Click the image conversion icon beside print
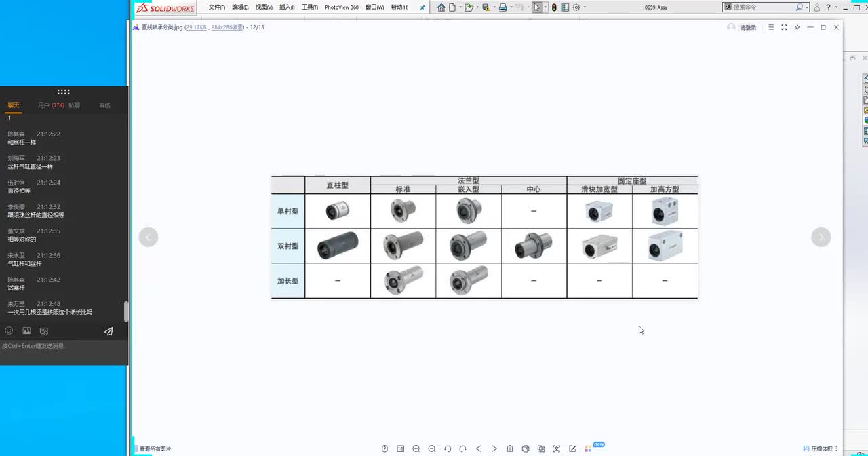868x456 pixels. click(x=541, y=449)
